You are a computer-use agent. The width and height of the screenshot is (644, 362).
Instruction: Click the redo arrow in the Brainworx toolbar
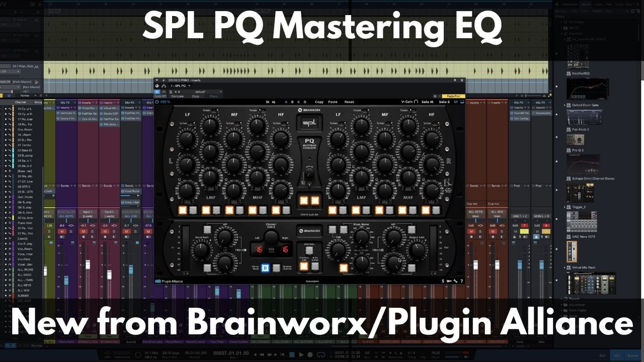274,102
